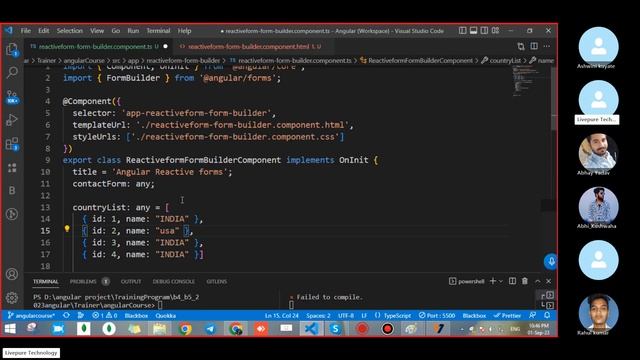640x360 pixels.
Task: Toggle the bottom panel layout icon
Action: [x=473, y=31]
